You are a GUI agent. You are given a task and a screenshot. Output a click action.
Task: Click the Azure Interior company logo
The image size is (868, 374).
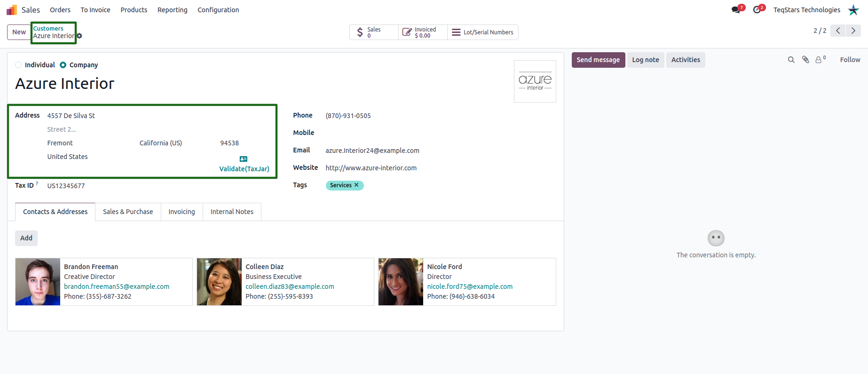pyautogui.click(x=535, y=81)
